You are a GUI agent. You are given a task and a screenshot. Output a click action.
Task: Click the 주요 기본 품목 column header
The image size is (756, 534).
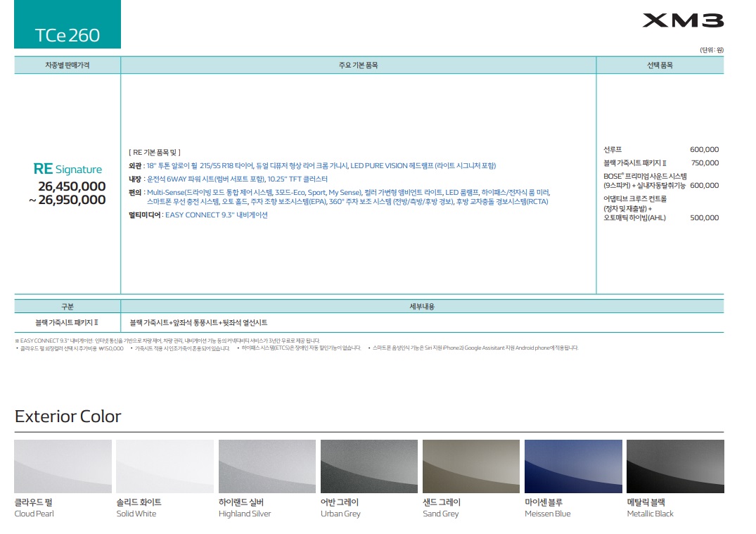[x=358, y=65]
